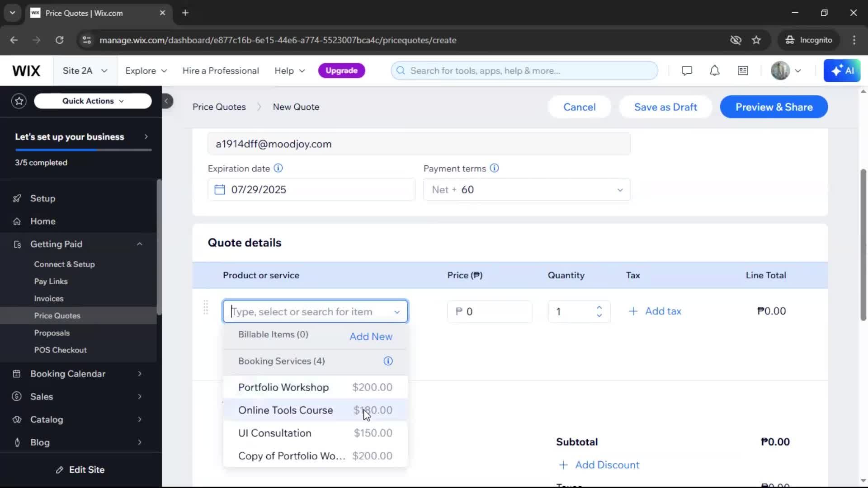
Task: Increase the quantity with up arrow
Action: pos(599,307)
